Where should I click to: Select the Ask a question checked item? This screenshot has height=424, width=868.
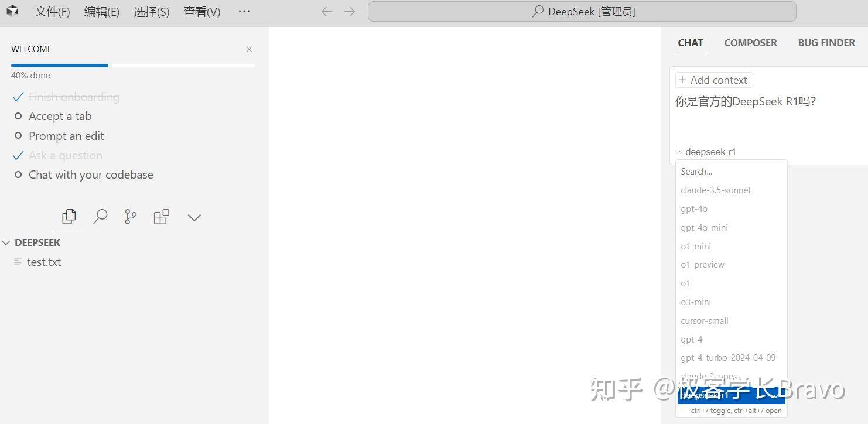click(58, 155)
